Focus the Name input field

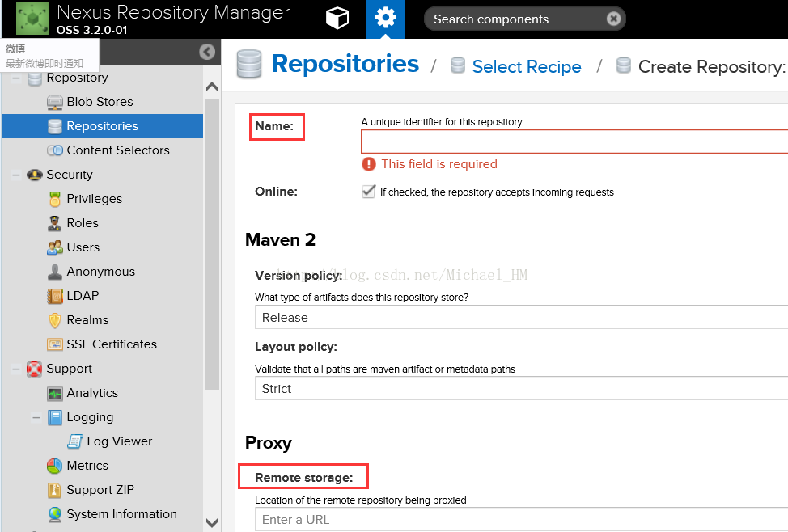tap(574, 141)
